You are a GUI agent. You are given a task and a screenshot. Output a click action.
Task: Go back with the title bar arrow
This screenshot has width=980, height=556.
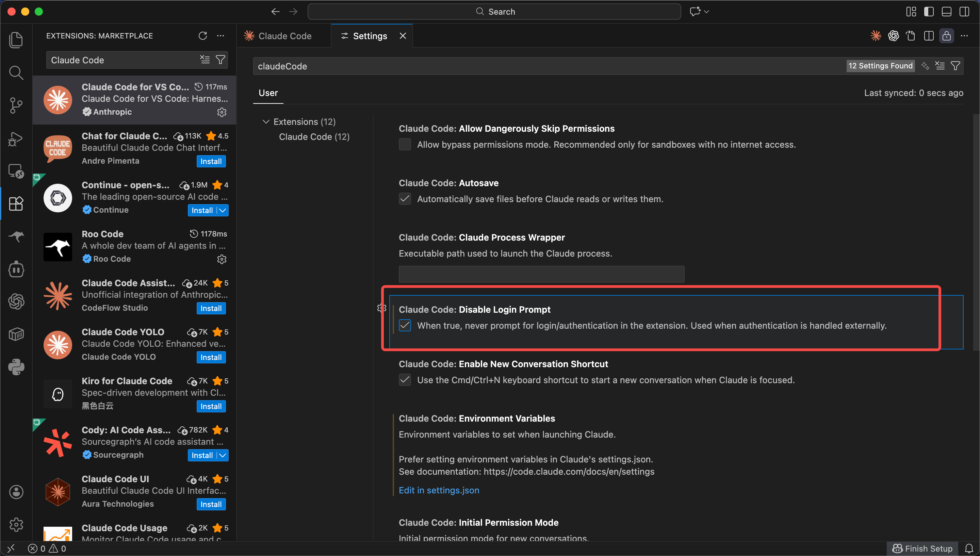pyautogui.click(x=275, y=12)
